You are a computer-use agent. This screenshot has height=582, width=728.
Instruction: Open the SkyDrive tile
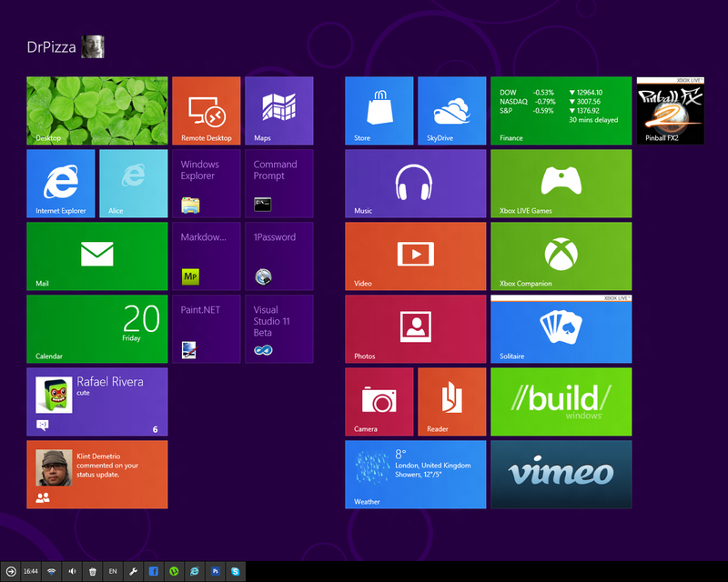click(x=451, y=111)
